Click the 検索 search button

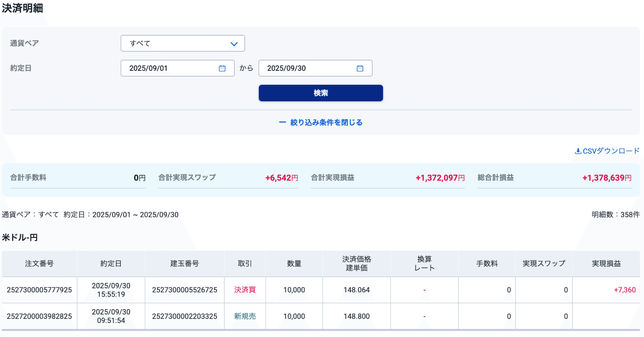tap(320, 93)
